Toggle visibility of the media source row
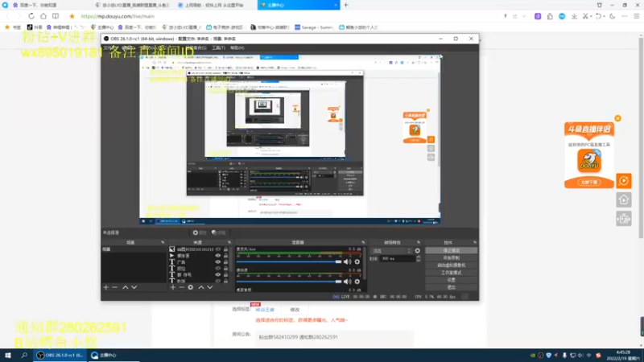 [x=218, y=255]
